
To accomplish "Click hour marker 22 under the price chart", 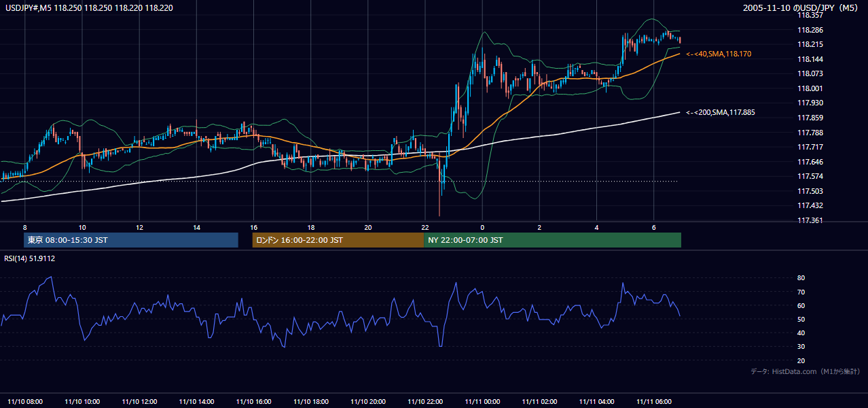I will click(x=425, y=227).
